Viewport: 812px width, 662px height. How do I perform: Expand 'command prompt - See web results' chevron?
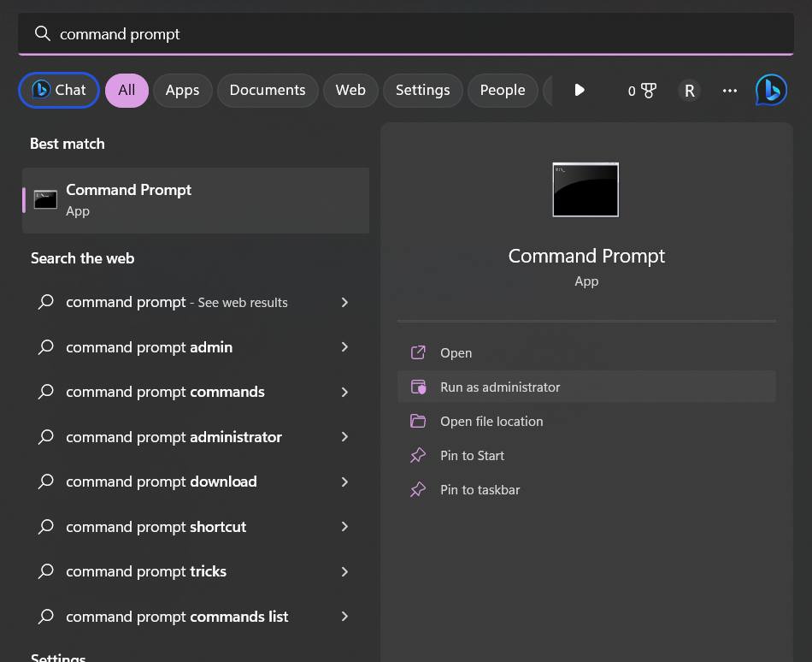pos(345,302)
